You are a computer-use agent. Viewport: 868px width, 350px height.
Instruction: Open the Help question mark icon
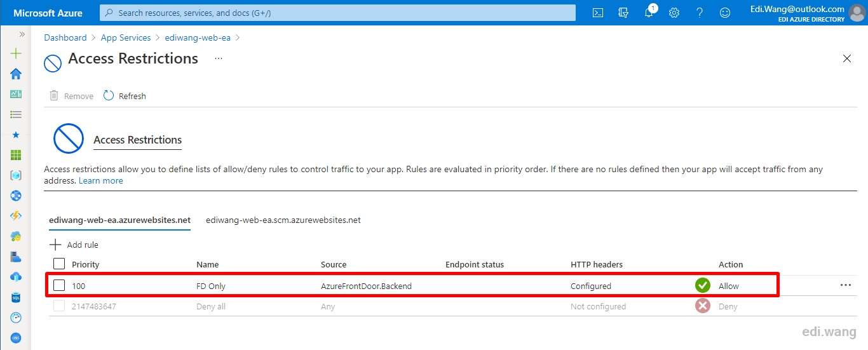point(700,13)
